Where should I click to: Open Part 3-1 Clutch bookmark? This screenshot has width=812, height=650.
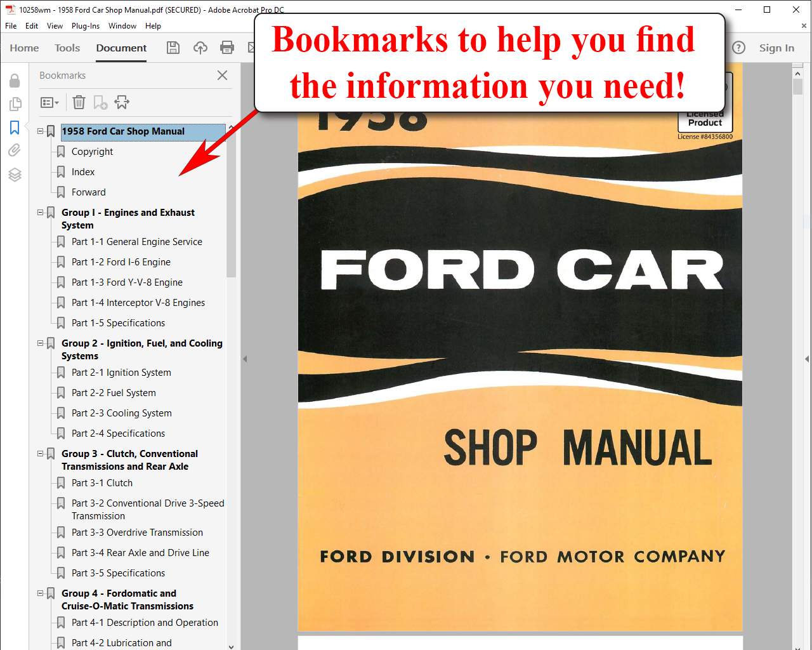[x=102, y=483]
